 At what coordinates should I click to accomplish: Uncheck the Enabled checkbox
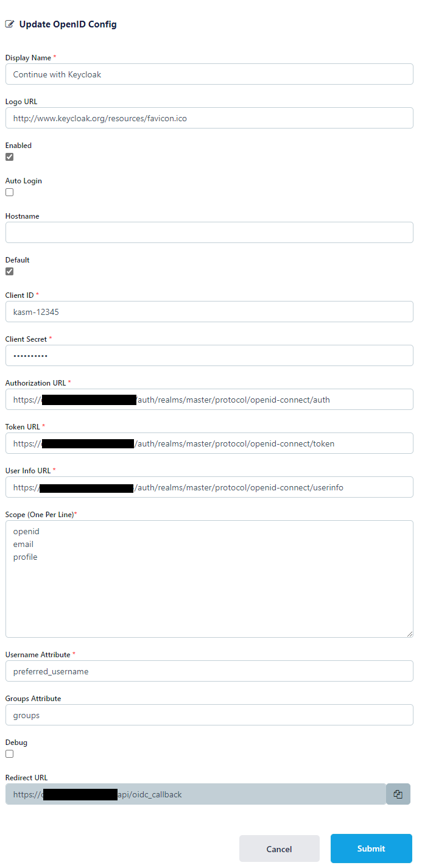click(x=10, y=157)
